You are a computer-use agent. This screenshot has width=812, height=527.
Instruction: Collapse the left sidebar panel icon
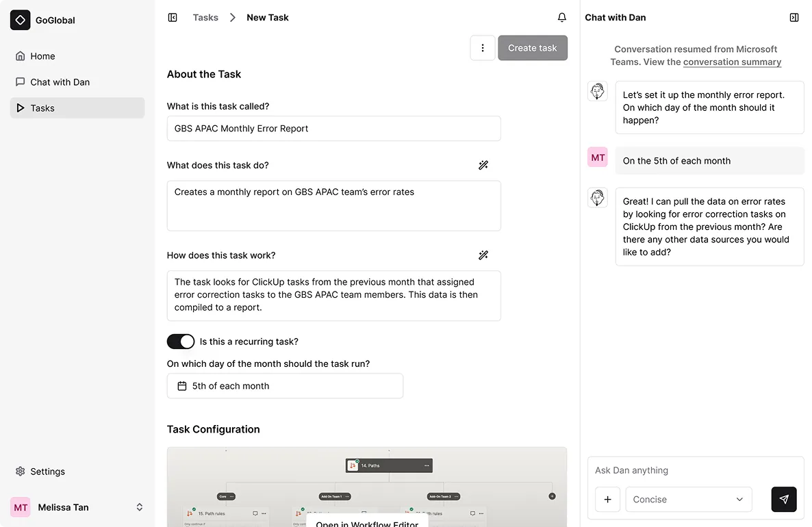173,18
